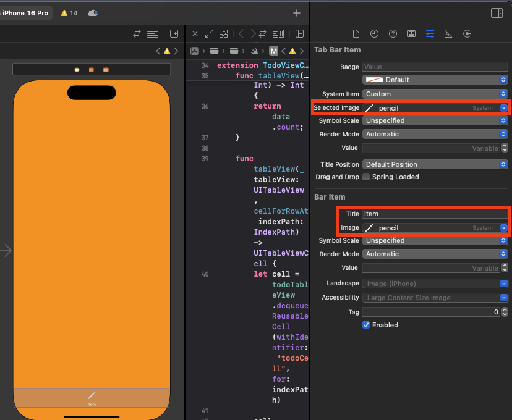This screenshot has width=512, height=420.
Task: Click the Title field containing Item
Action: click(x=435, y=214)
